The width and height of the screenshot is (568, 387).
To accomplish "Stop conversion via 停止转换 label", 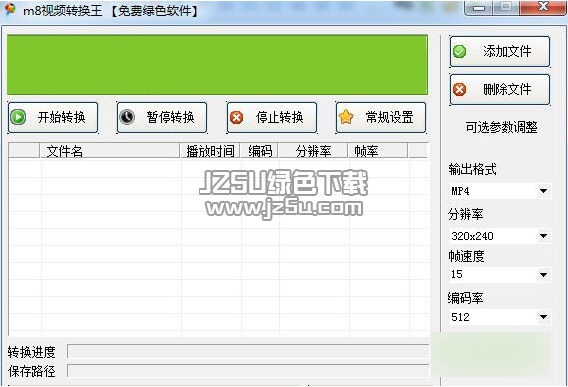I will [x=280, y=117].
